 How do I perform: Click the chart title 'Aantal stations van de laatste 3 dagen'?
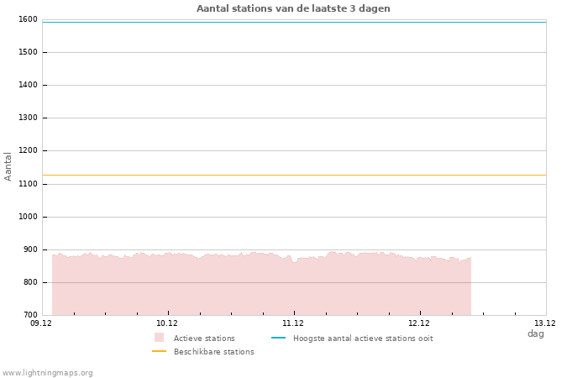293,8
